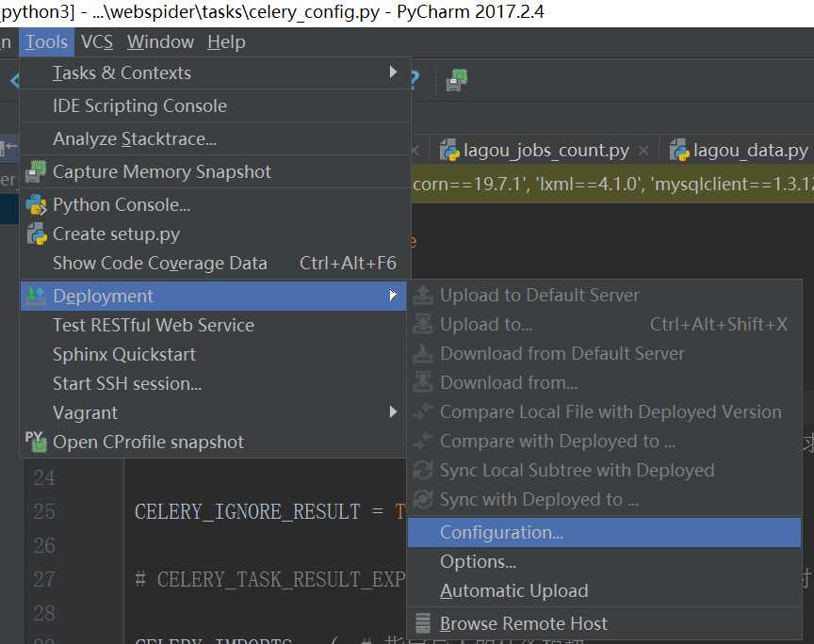Click the Download from... icon
The height and width of the screenshot is (644, 814).
pyautogui.click(x=423, y=382)
